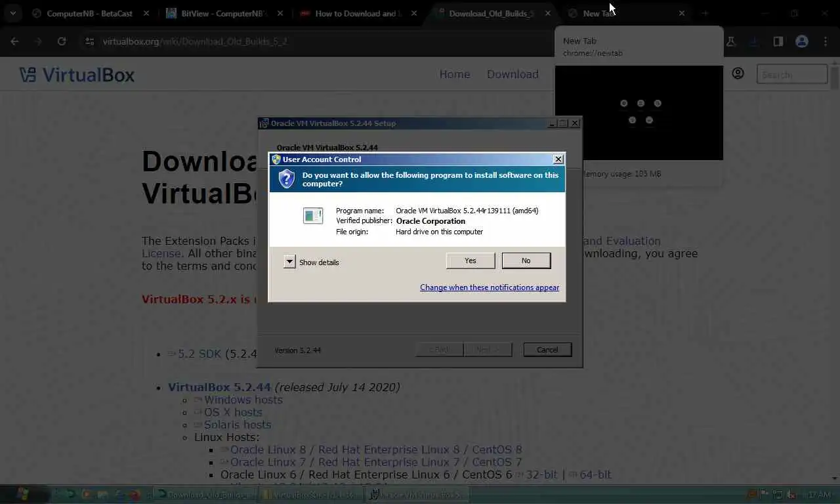Image resolution: width=840 pixels, height=504 pixels.
Task: Open Chrome tab search dropdown arrow
Action: pyautogui.click(x=12, y=13)
